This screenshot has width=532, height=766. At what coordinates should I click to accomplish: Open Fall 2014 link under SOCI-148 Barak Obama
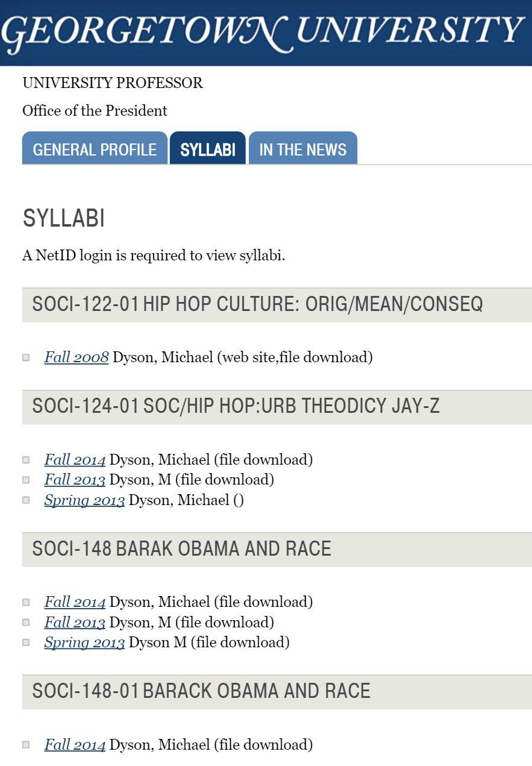tap(75, 602)
